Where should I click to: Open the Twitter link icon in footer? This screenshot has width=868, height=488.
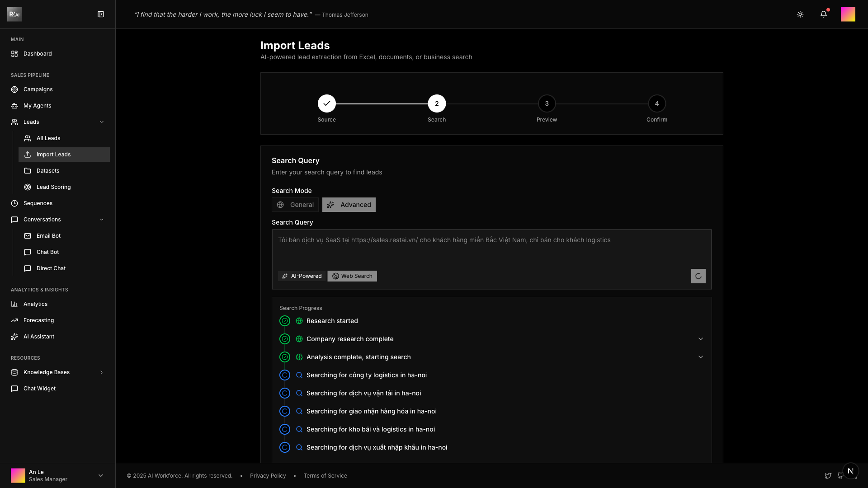coord(828,476)
